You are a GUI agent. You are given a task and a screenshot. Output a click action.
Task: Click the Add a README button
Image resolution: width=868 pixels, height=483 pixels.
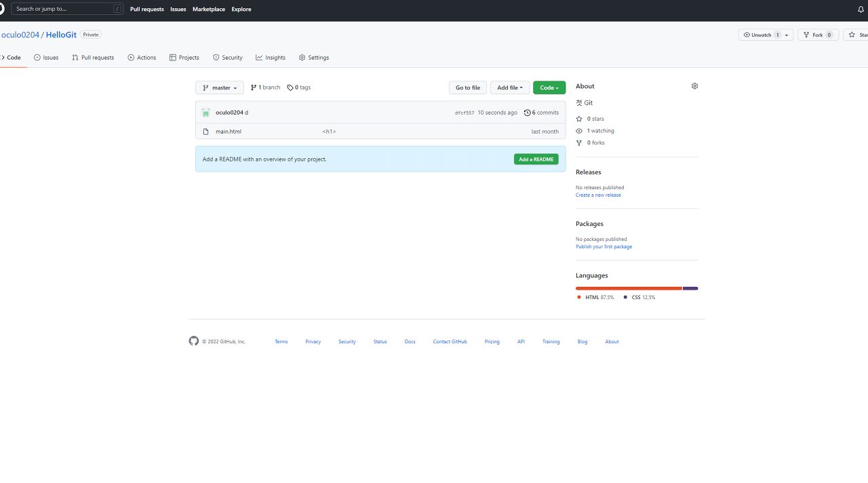(536, 159)
